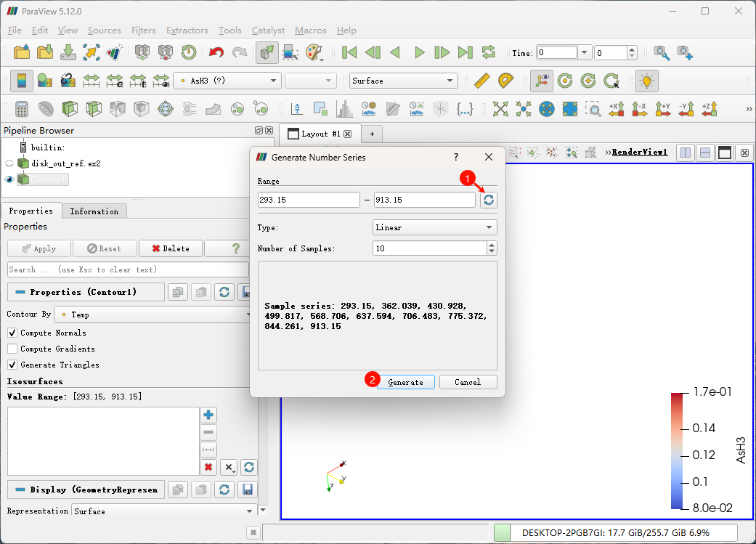Uncheck Compute Normals checkbox

[x=12, y=333]
